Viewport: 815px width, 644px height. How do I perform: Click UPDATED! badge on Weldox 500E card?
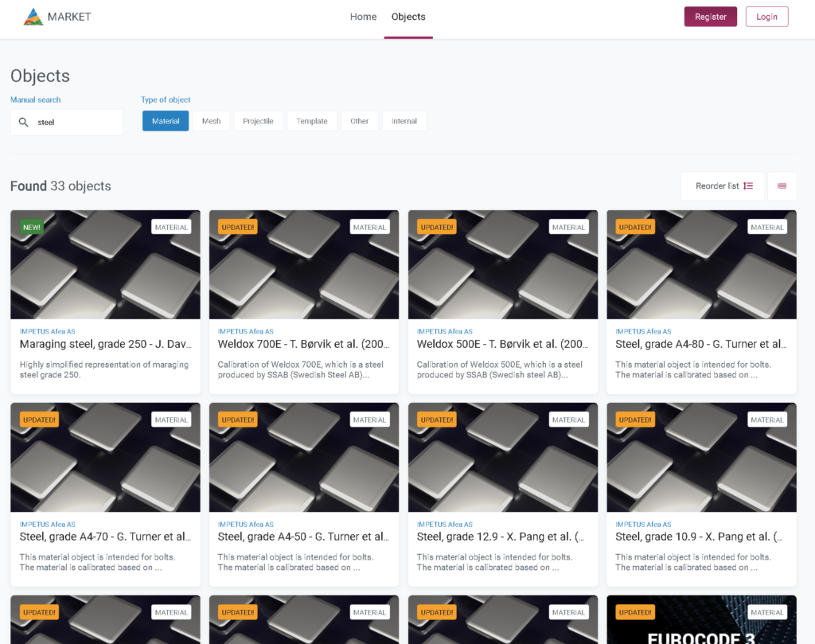(437, 227)
